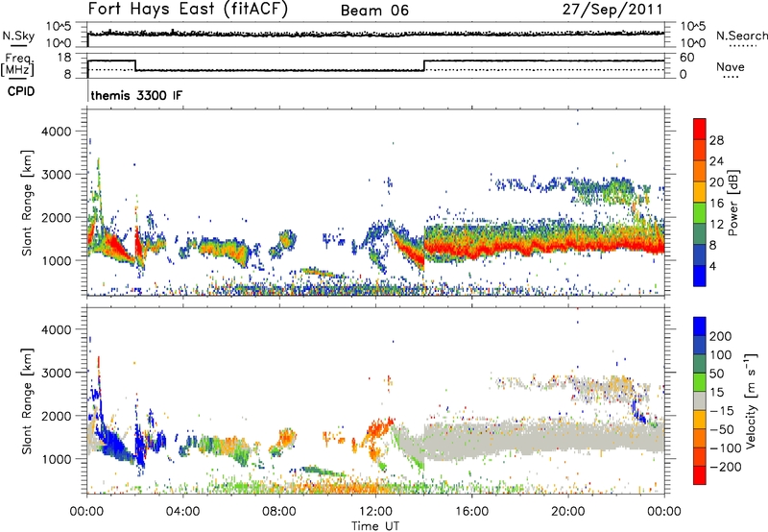Image resolution: width=768 pixels, height=532 pixels.
Task: Click the 'Beam 06' label
Action: click(374, 11)
